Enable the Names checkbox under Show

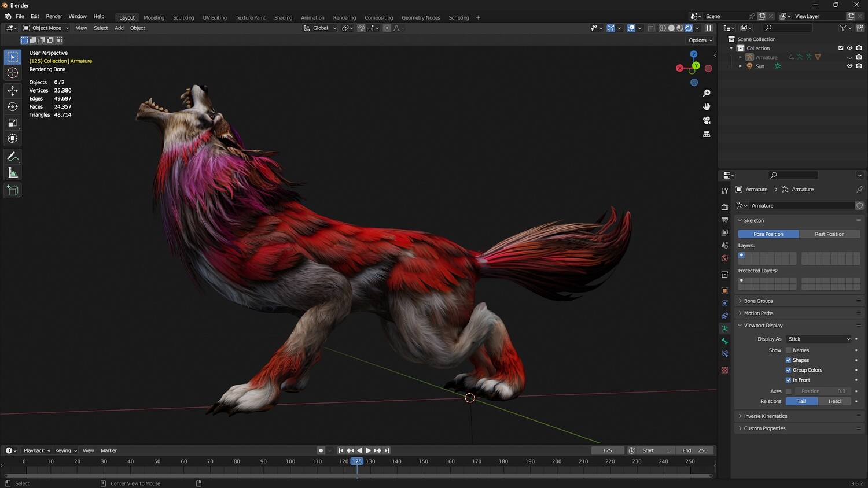pos(788,350)
